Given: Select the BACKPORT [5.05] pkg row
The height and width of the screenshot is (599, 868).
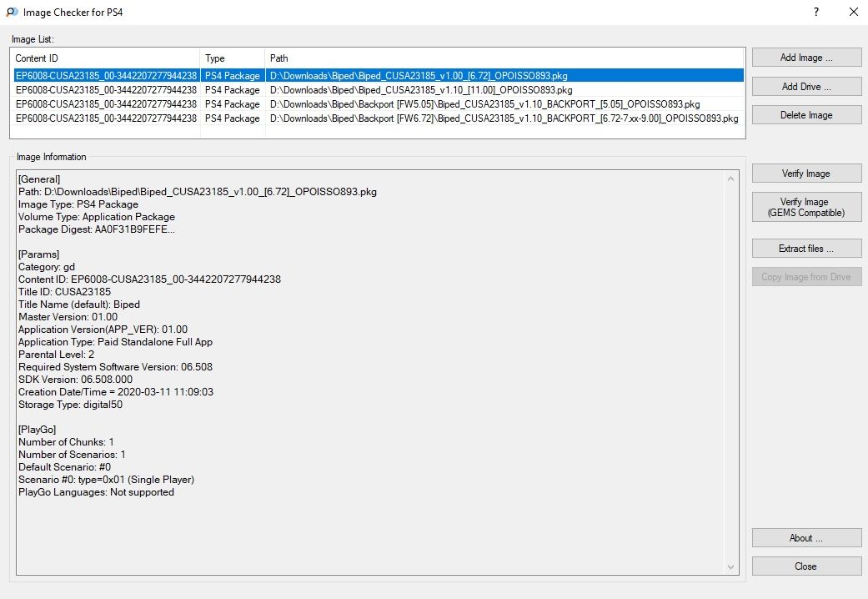Looking at the screenshot, I should [379, 104].
